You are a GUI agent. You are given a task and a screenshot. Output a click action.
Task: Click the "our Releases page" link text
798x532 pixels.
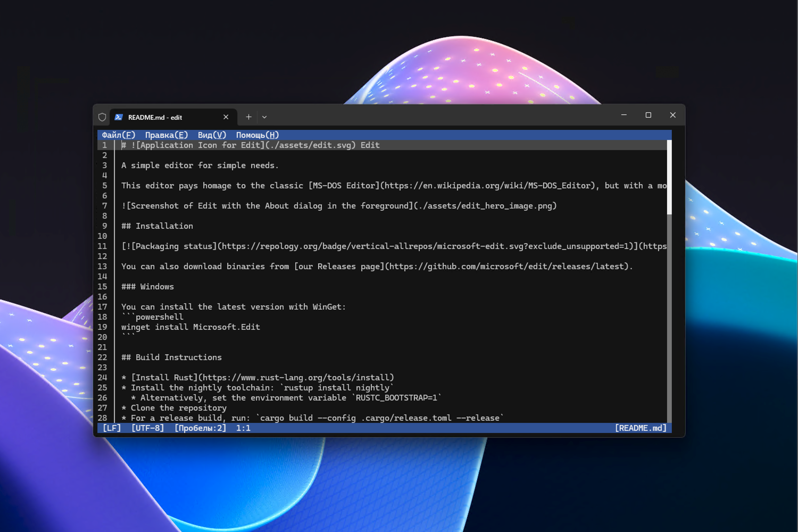pyautogui.click(x=339, y=267)
